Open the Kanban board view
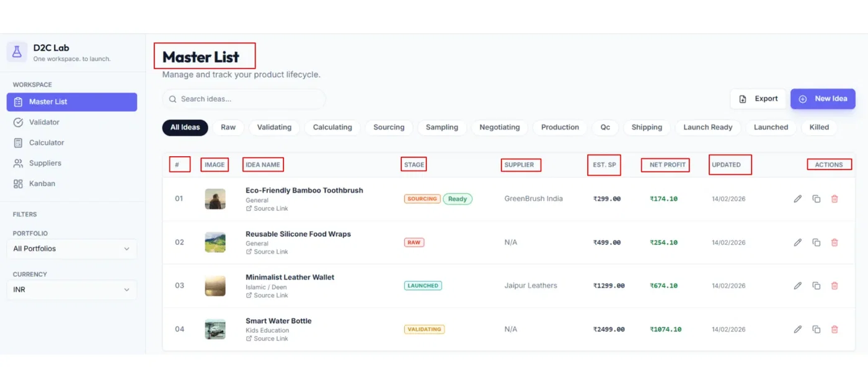Viewport: 868px width, 388px height. tap(42, 183)
